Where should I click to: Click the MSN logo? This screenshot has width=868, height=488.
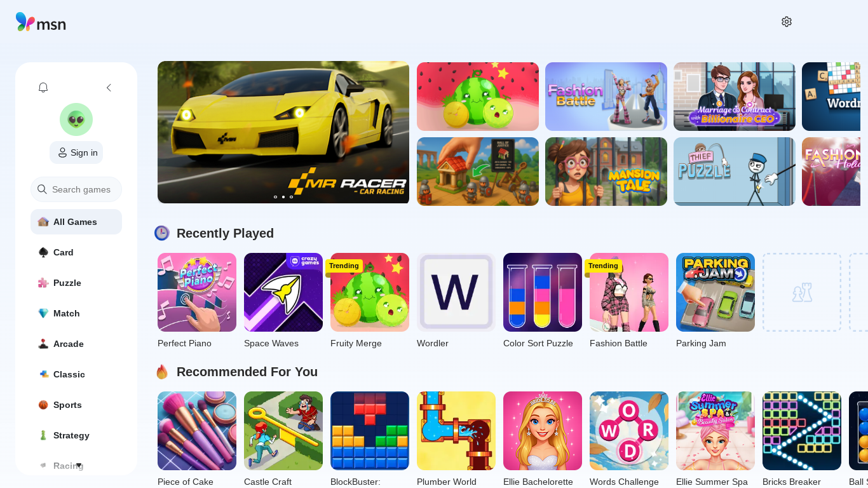click(x=41, y=22)
